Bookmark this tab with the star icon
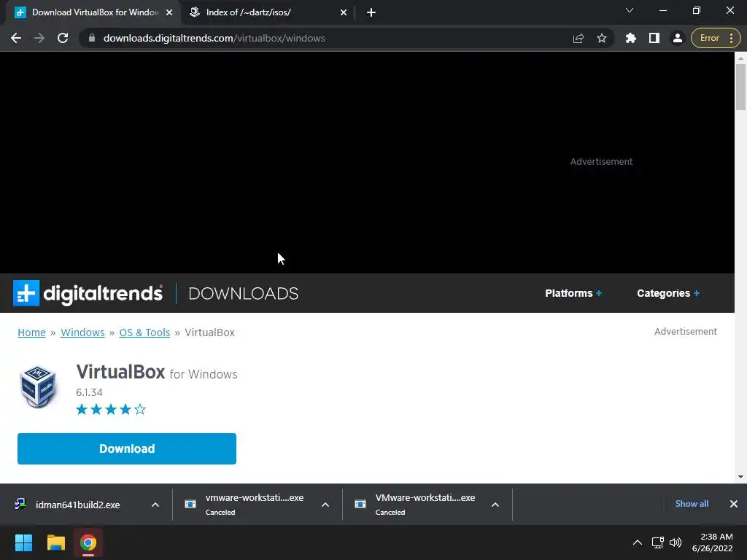The width and height of the screenshot is (747, 560). click(602, 38)
